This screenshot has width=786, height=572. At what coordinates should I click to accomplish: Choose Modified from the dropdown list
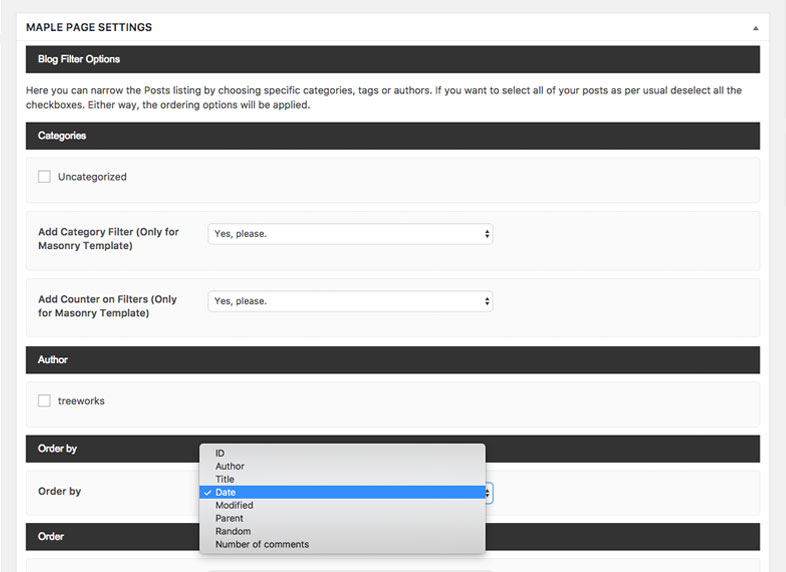[x=234, y=505]
